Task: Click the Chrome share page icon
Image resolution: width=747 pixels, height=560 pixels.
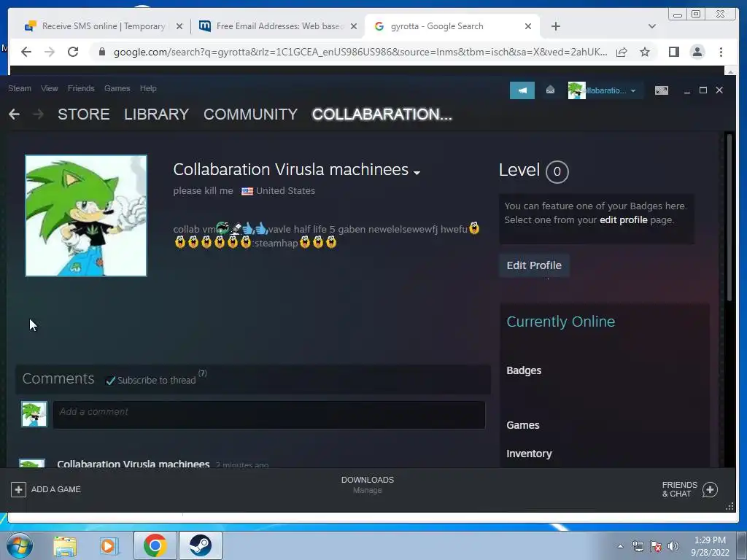Action: pyautogui.click(x=622, y=52)
